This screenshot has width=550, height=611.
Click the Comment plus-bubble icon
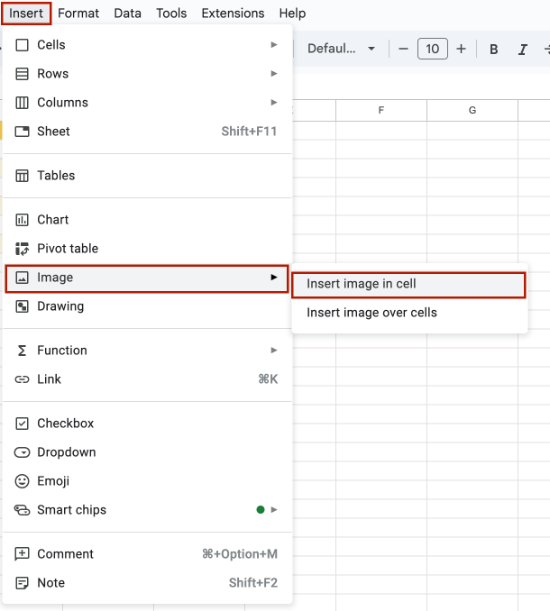22,554
